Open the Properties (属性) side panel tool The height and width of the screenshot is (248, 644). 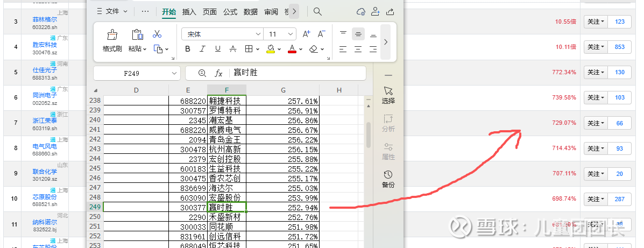(x=388, y=152)
